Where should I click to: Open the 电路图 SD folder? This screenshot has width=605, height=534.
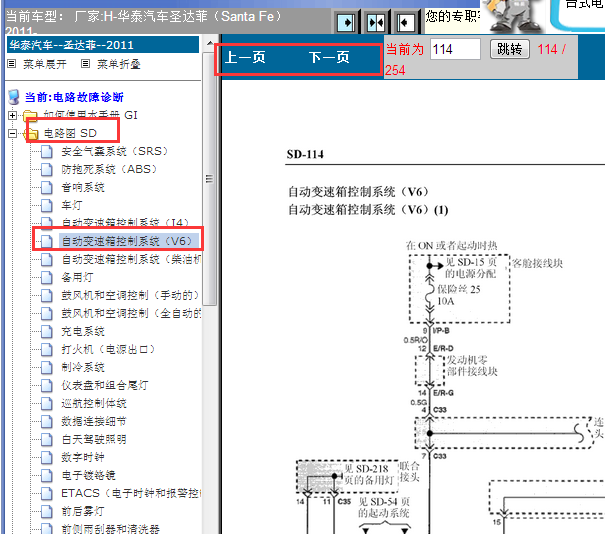click(x=70, y=133)
